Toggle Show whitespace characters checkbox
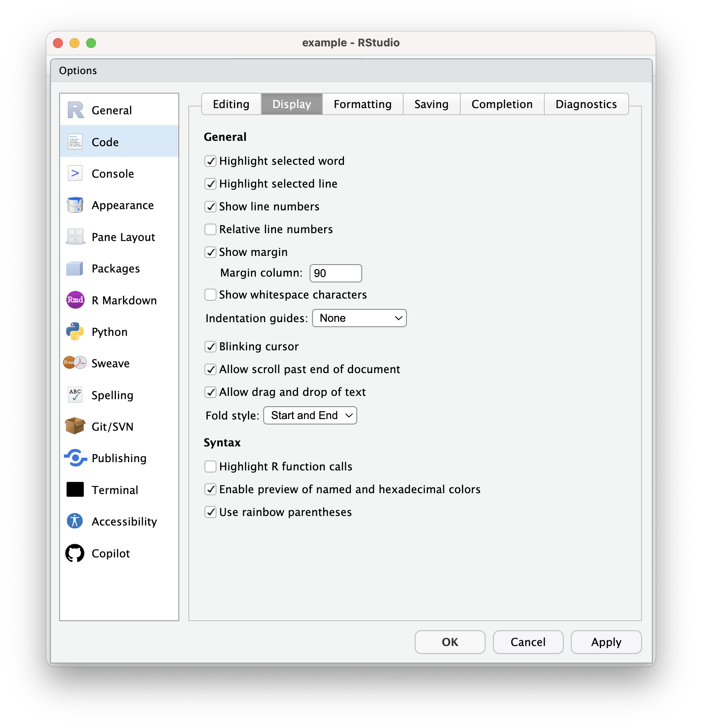702x728 pixels. [x=211, y=295]
